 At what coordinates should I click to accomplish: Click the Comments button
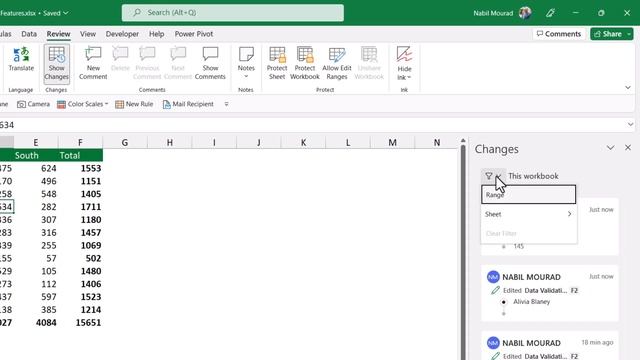point(558,34)
